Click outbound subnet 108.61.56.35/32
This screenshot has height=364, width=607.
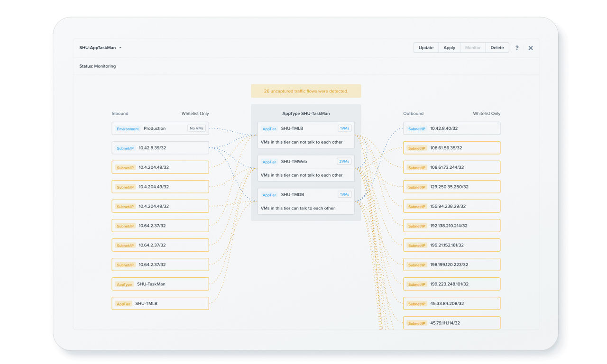point(451,148)
